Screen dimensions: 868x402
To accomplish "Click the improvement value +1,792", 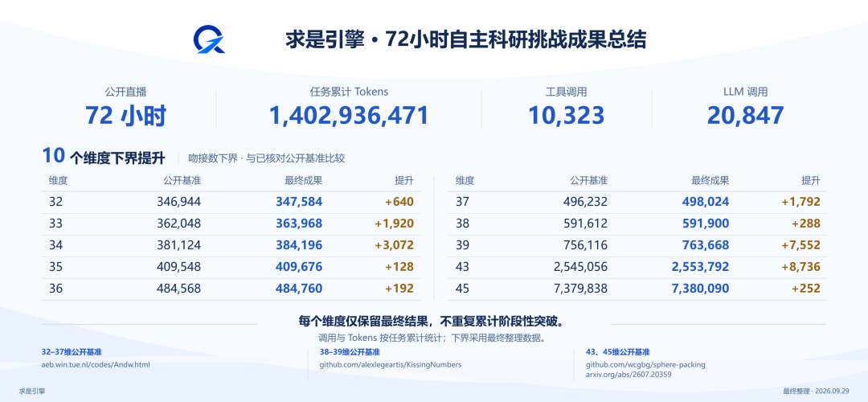I will pos(801,202).
